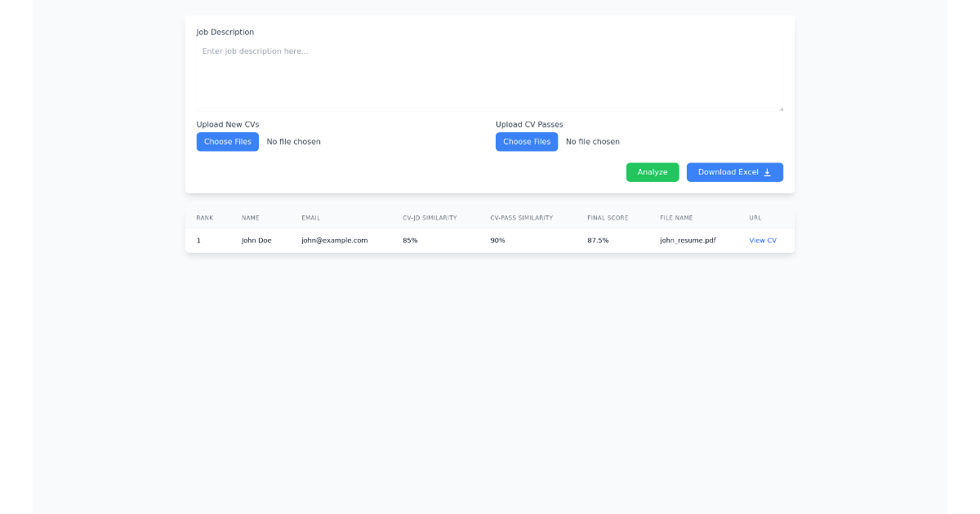Open the View CV link
980x514 pixels.
762,240
